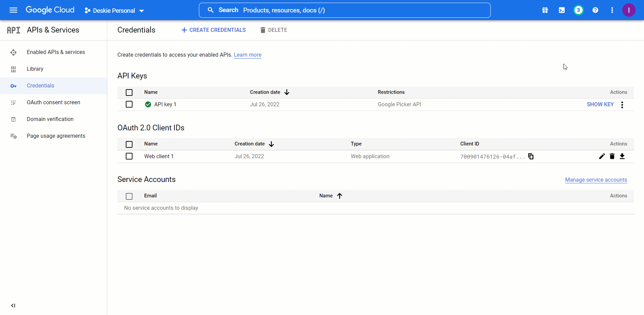Open API key 1 details
Image resolution: width=644 pixels, height=315 pixels.
(x=165, y=104)
